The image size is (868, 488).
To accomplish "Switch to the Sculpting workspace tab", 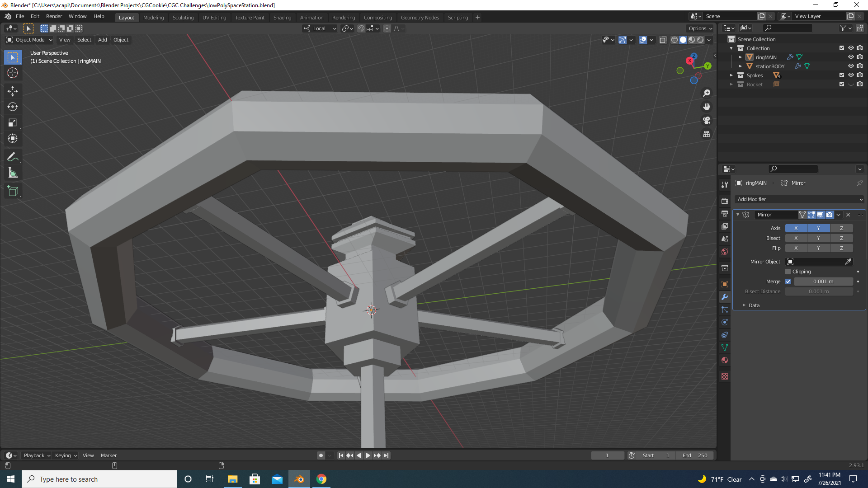I will [x=183, y=18].
